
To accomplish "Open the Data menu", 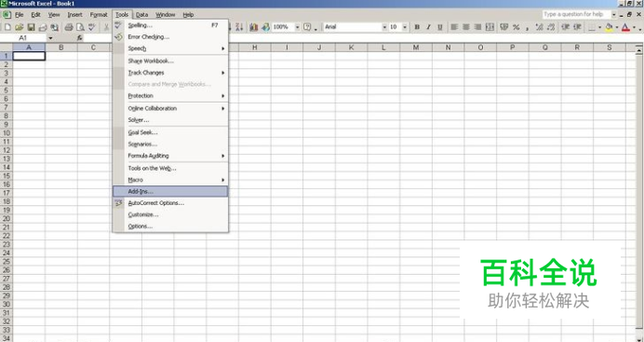I will [141, 15].
